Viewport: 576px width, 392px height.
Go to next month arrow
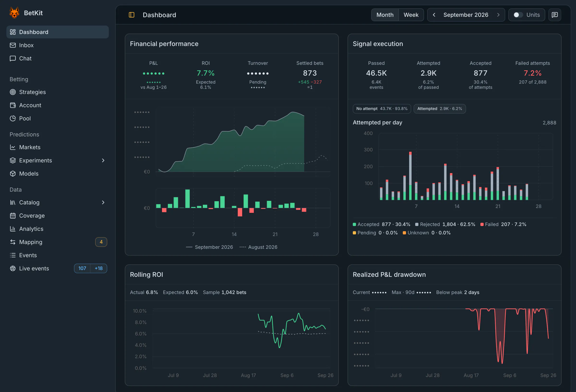coord(498,15)
